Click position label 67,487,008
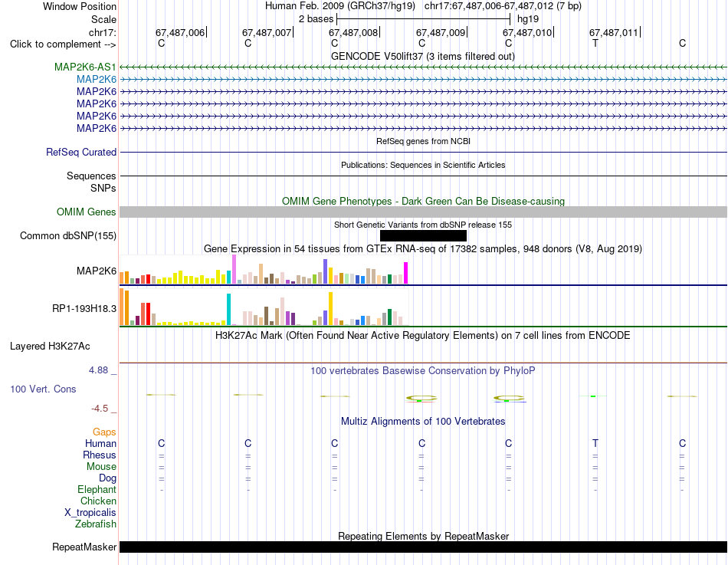The height and width of the screenshot is (565, 728). pyautogui.click(x=354, y=32)
